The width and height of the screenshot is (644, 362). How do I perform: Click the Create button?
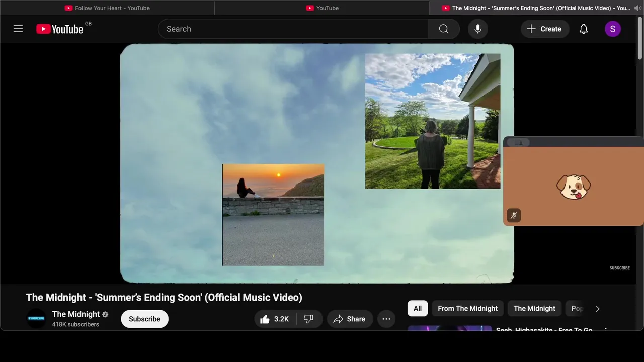tap(545, 29)
